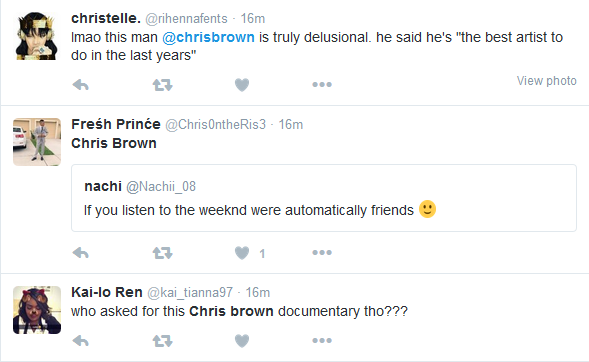Retweet Fresh Prince's quoted tweet
This screenshot has width=589, height=362.
[162, 253]
